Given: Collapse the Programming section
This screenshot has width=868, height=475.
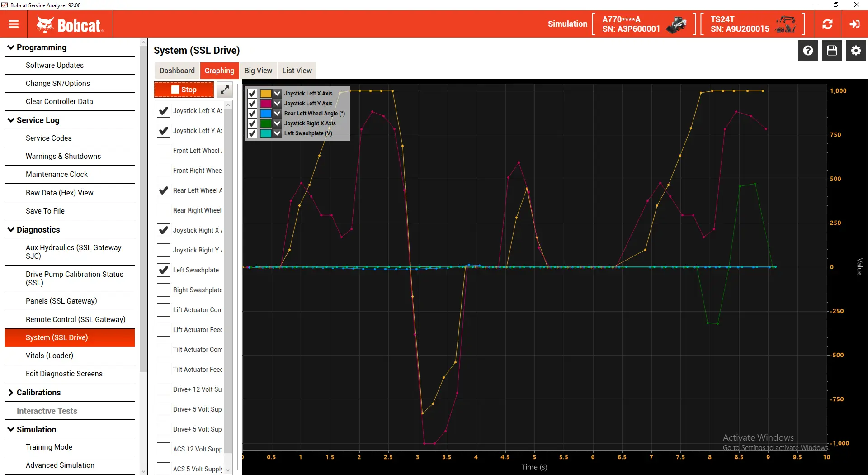Looking at the screenshot, I should (x=11, y=47).
